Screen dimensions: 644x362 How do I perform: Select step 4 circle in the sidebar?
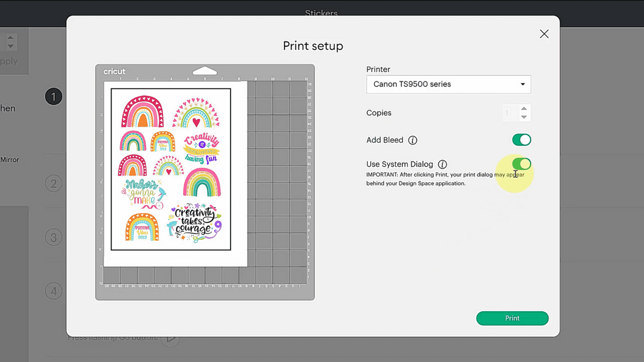click(54, 291)
